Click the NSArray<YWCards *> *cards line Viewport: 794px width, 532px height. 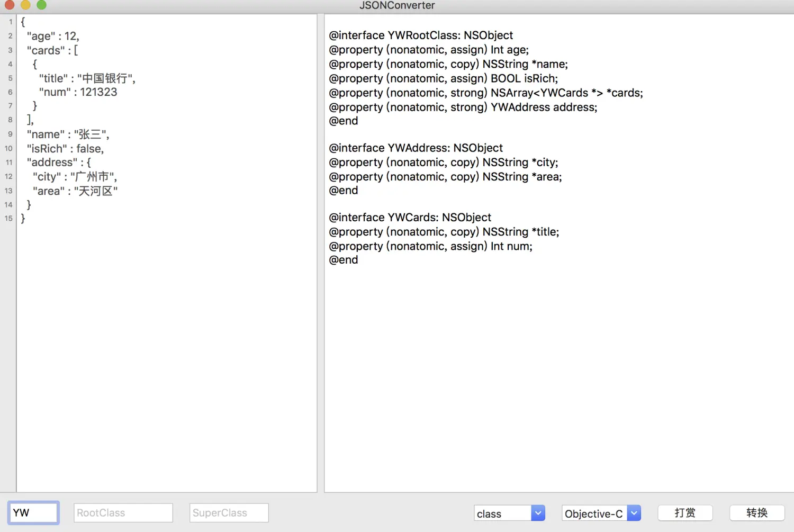[486, 93]
